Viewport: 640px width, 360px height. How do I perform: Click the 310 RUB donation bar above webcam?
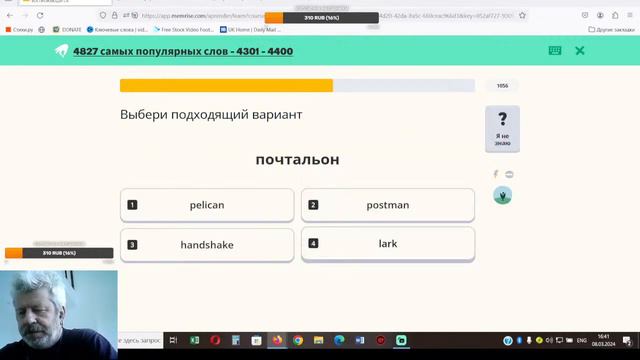pyautogui.click(x=59, y=253)
